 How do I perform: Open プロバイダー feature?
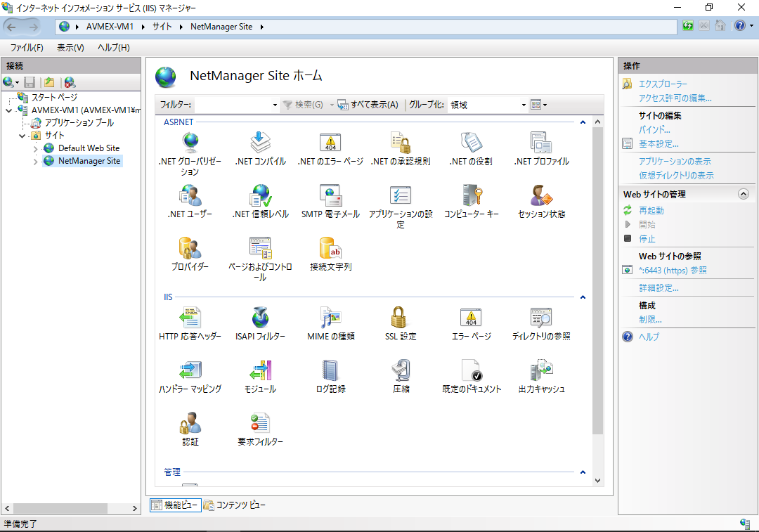(190, 254)
